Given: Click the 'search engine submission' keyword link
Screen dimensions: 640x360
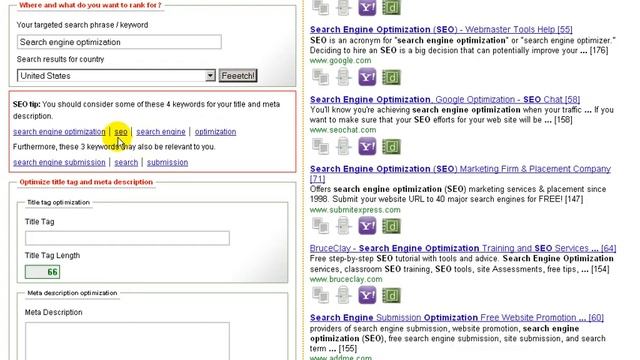Looking at the screenshot, I should (59, 162).
